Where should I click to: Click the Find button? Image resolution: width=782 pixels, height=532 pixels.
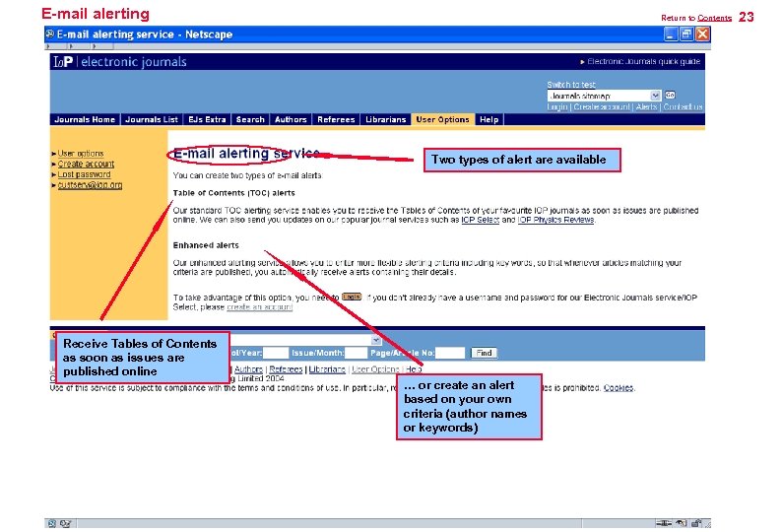(484, 353)
